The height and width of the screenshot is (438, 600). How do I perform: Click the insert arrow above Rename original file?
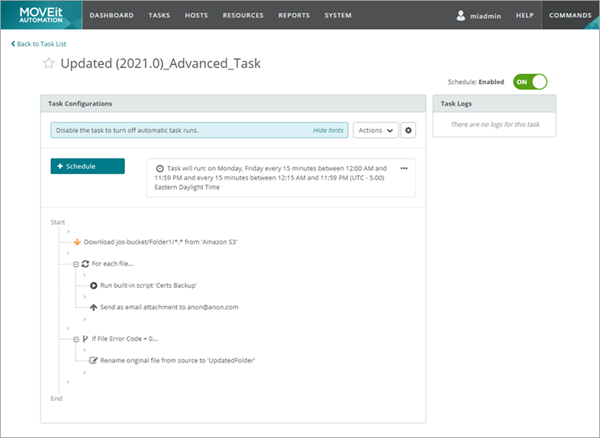click(85, 350)
